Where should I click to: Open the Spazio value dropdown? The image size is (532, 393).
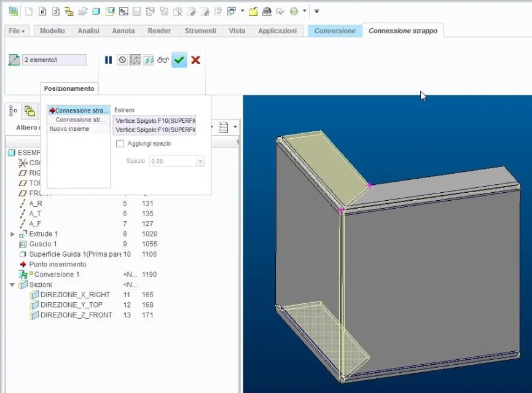(x=200, y=161)
